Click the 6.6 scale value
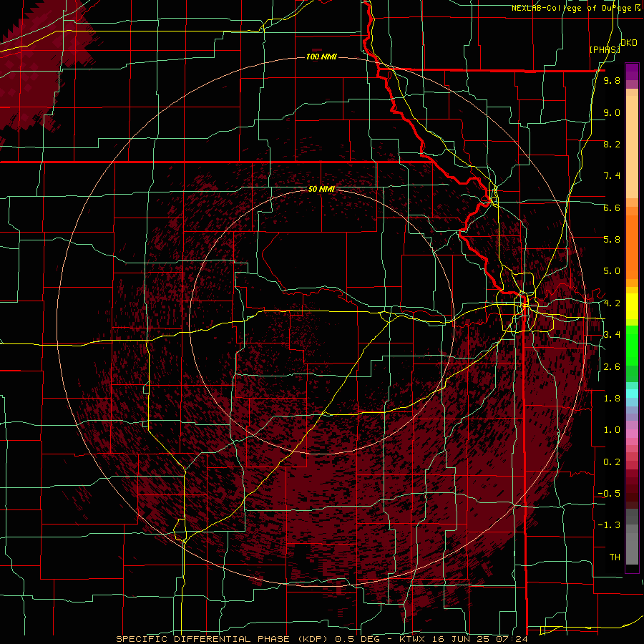The width and height of the screenshot is (644, 644). click(612, 208)
